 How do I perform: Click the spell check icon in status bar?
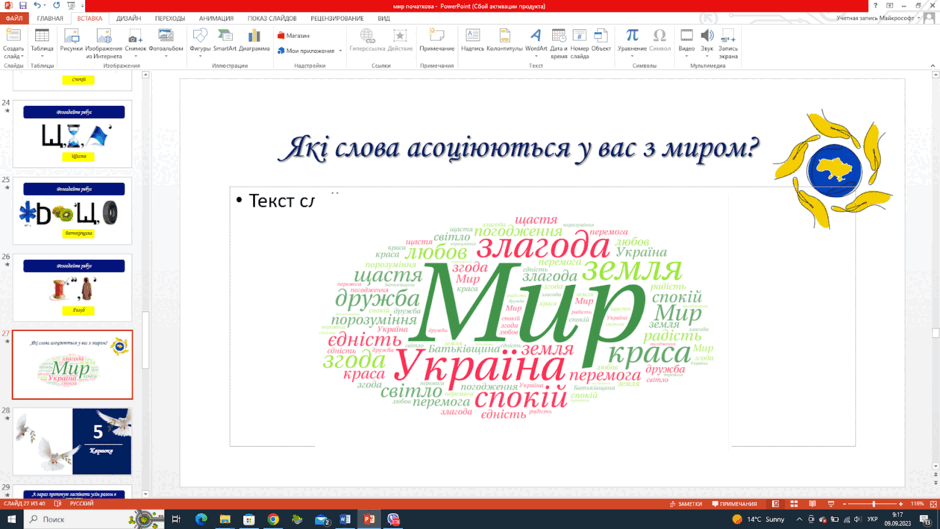coord(58,504)
